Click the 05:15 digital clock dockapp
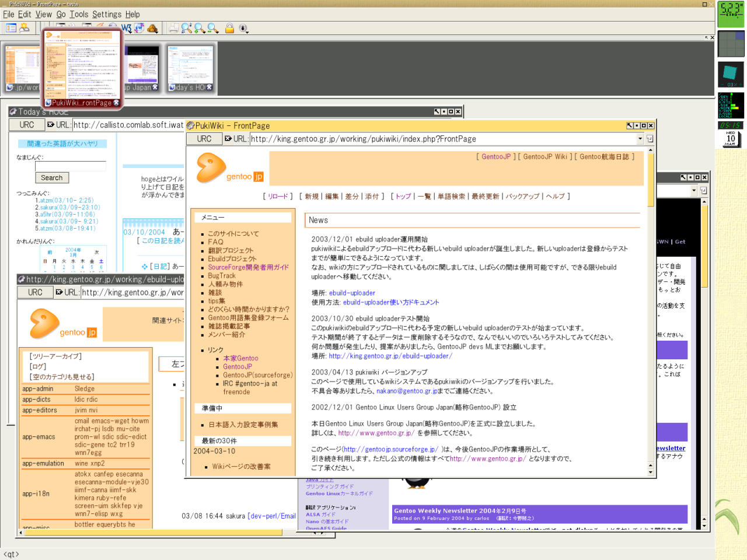Image resolution: width=747 pixels, height=560 pixels. pos(729,125)
